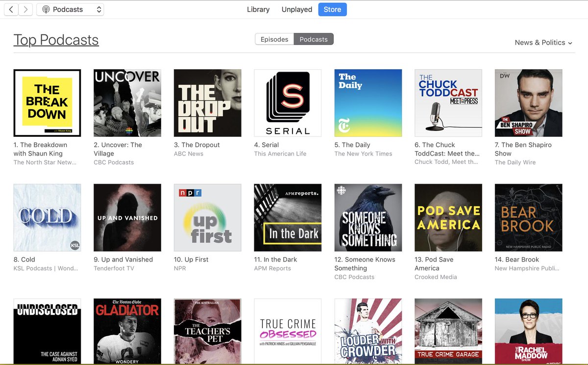Viewport: 588px width, 365px height.
Task: Click the title '7. The Ben Shapiro Show'
Action: [523, 149]
